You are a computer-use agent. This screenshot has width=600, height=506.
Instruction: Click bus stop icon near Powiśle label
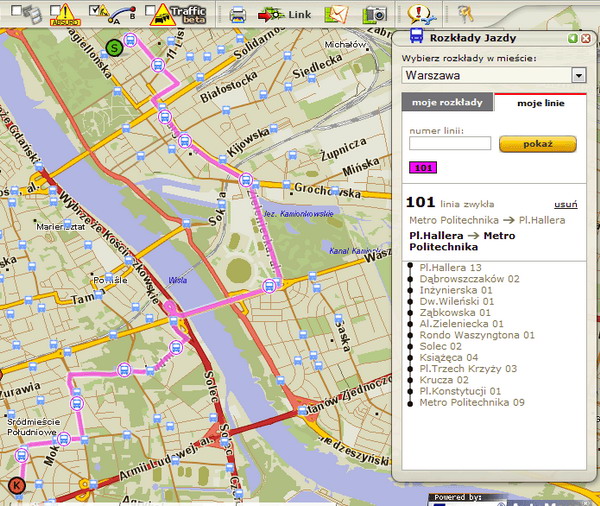(109, 277)
